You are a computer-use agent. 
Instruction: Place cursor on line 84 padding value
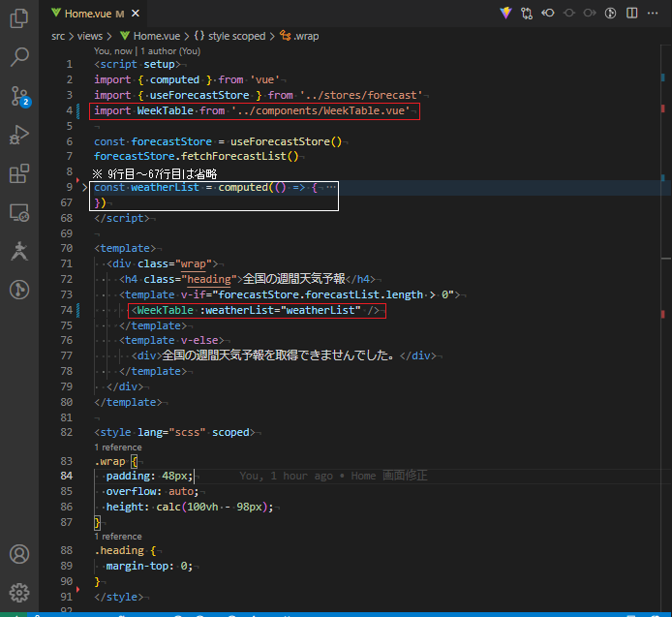pos(177,476)
